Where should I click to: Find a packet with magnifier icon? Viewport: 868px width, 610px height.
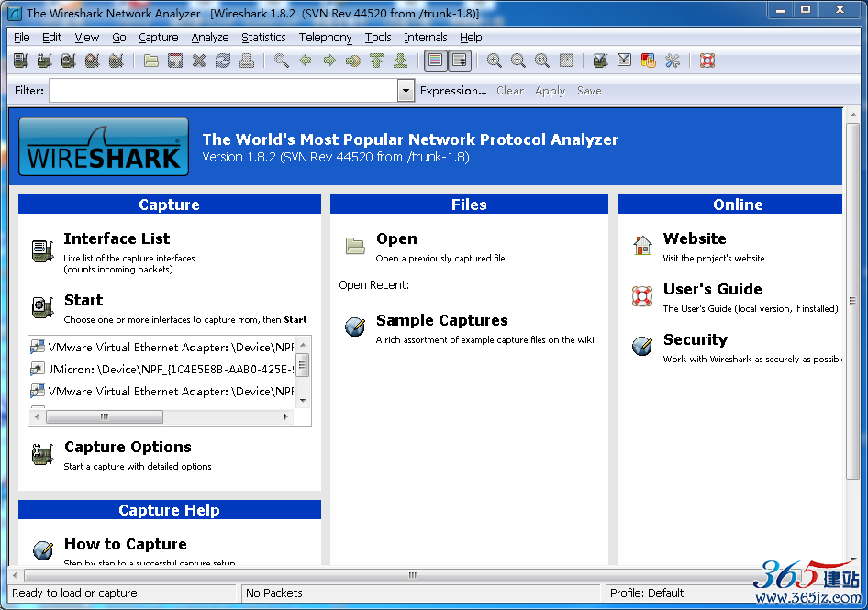(281, 61)
